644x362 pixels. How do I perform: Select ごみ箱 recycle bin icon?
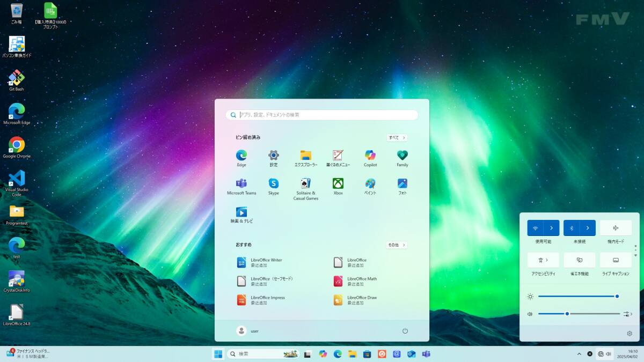pos(17,13)
